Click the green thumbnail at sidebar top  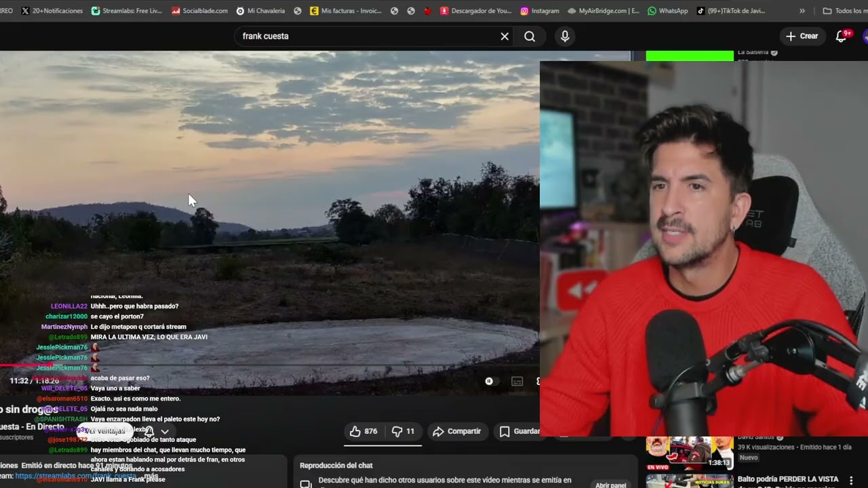(690, 56)
